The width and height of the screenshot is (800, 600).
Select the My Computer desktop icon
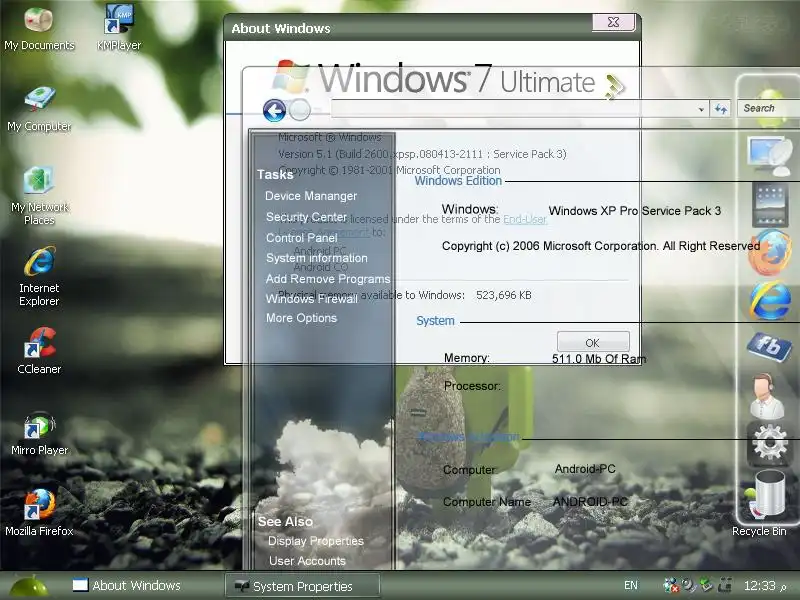pos(39,109)
